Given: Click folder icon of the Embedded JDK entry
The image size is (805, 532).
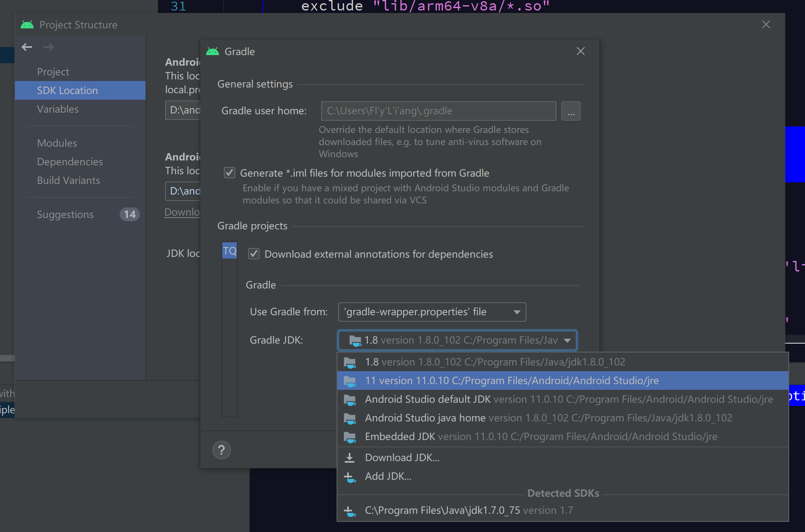Looking at the screenshot, I should tap(350, 437).
